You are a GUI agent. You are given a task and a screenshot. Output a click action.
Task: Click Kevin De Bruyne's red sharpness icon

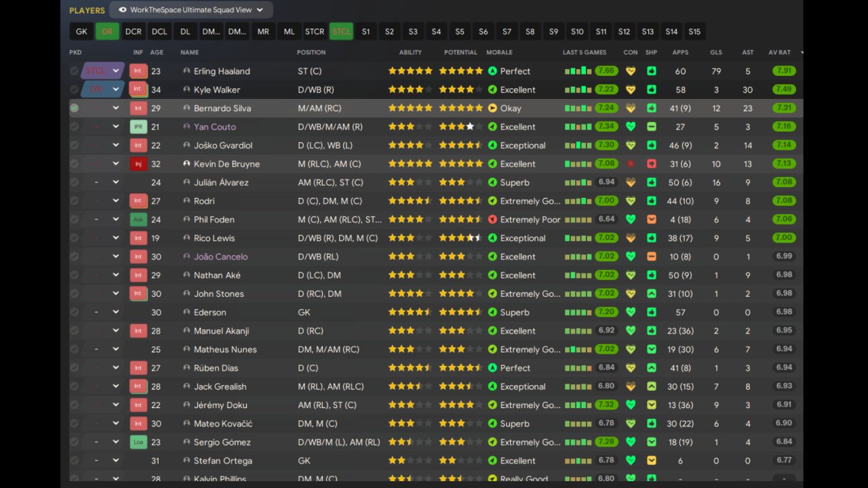pyautogui.click(x=652, y=164)
